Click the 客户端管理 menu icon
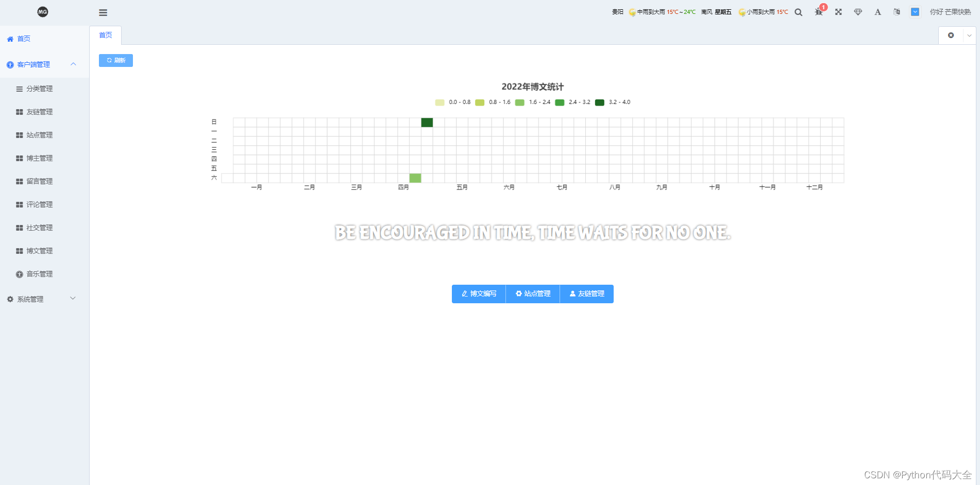 [x=10, y=65]
